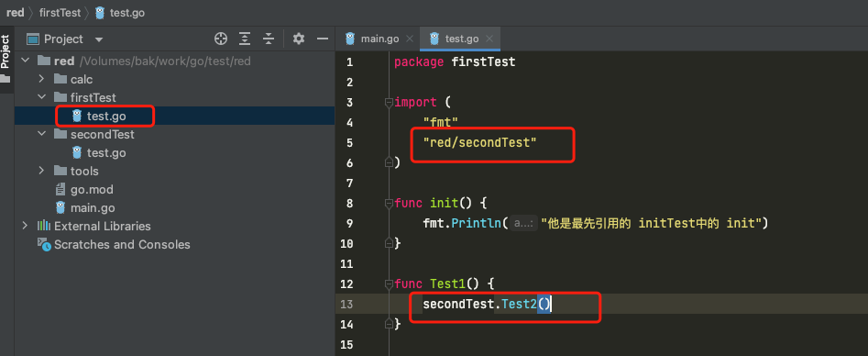Screen dimensions: 868x356
Task: Click the locate-in-project crosshair icon
Action: 221,39
